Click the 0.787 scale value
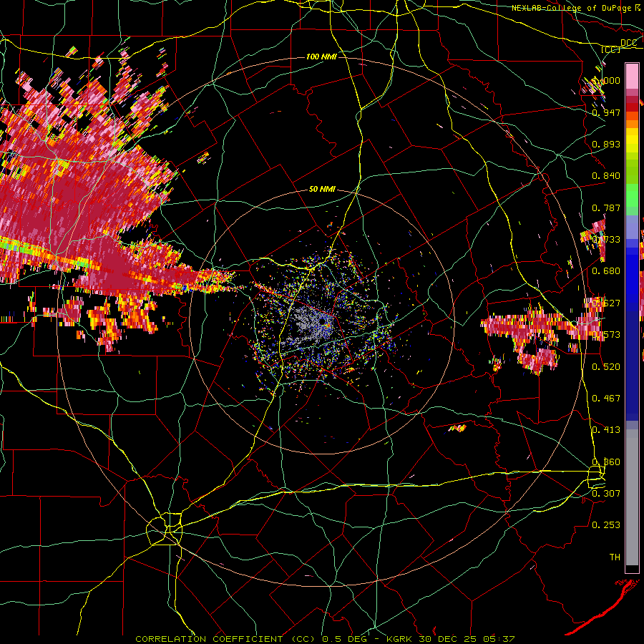The width and height of the screenshot is (644, 644). click(606, 208)
